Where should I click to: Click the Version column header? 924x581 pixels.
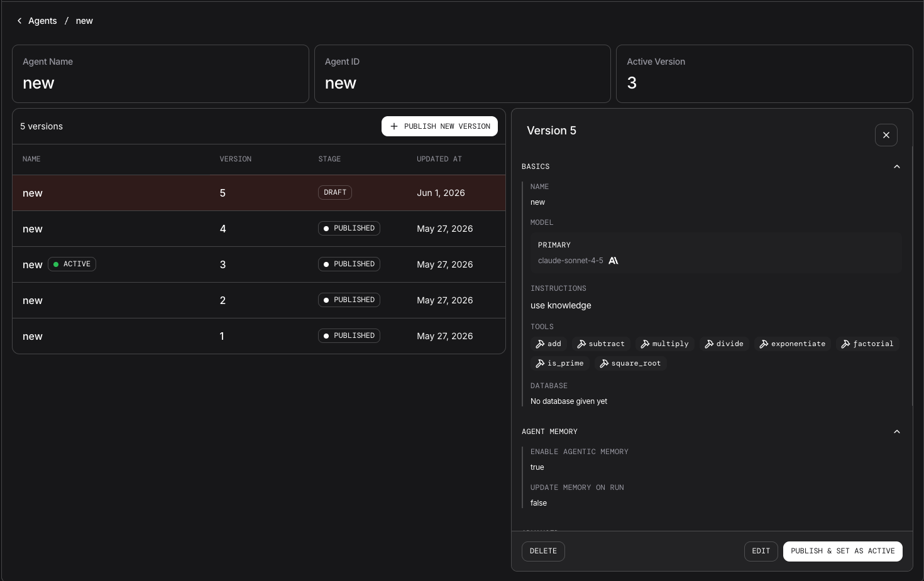click(x=236, y=159)
